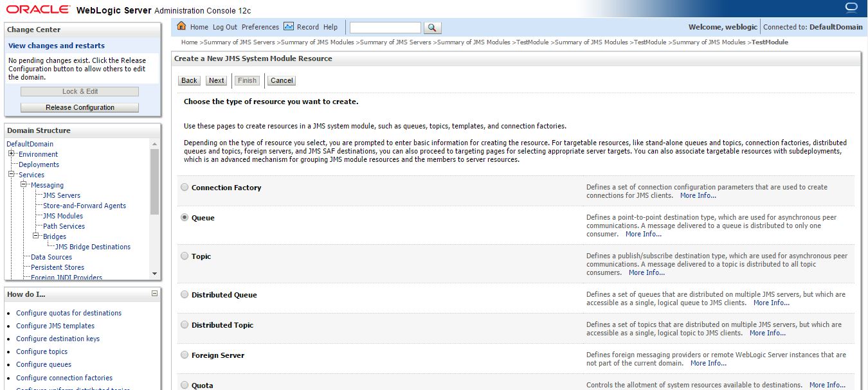Open Configure JMS templates help link

click(55, 326)
